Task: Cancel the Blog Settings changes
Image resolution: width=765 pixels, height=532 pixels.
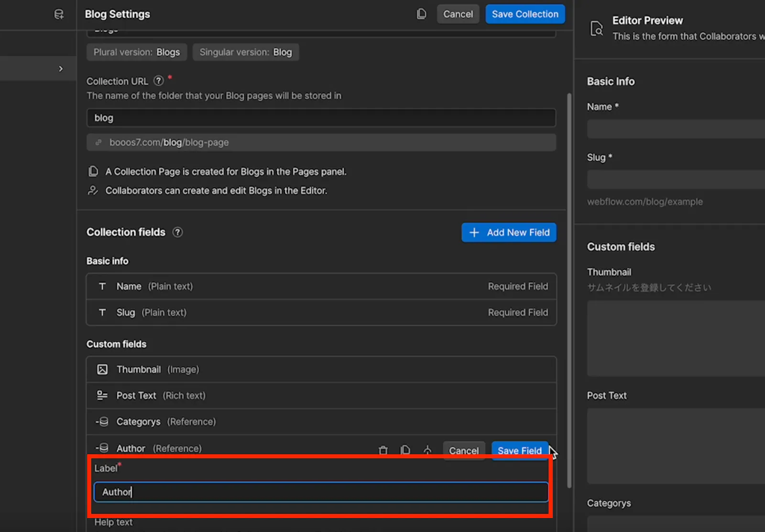Action: [x=458, y=14]
